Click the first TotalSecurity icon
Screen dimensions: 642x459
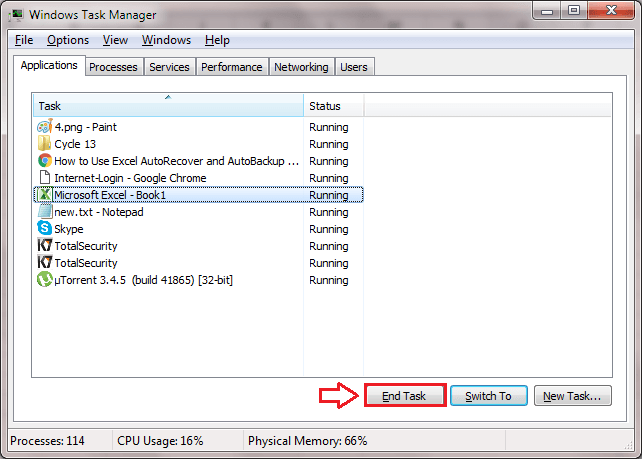[x=45, y=246]
